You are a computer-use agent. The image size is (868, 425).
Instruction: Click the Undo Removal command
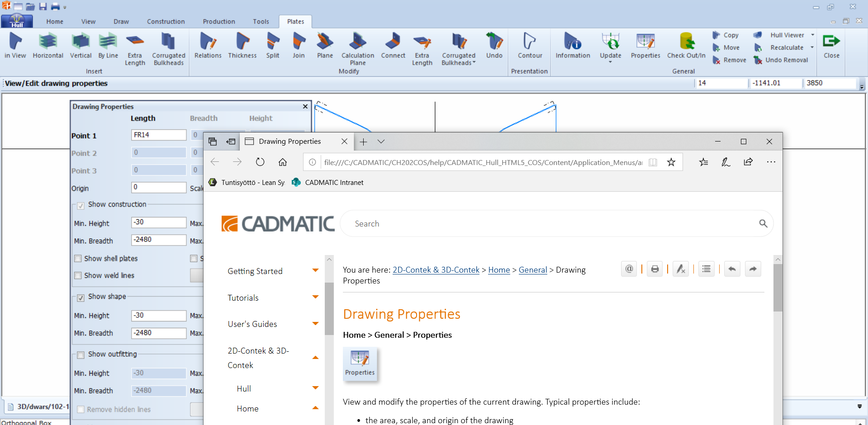[781, 60]
